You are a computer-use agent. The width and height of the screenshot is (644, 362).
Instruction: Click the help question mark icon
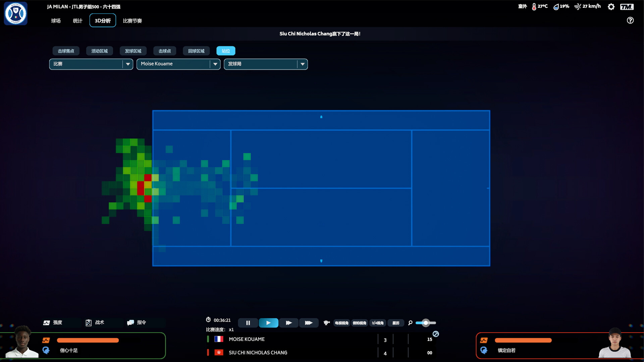point(630,20)
